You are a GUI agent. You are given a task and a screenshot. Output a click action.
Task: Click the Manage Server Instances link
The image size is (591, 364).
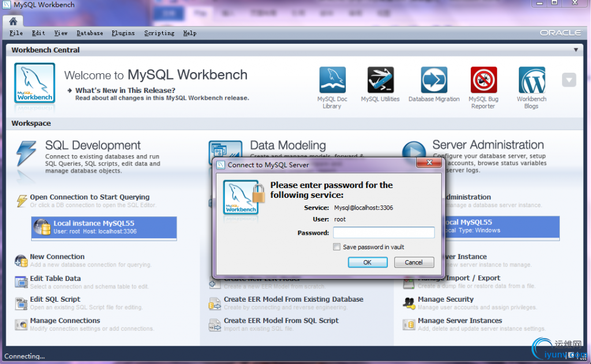point(460,321)
